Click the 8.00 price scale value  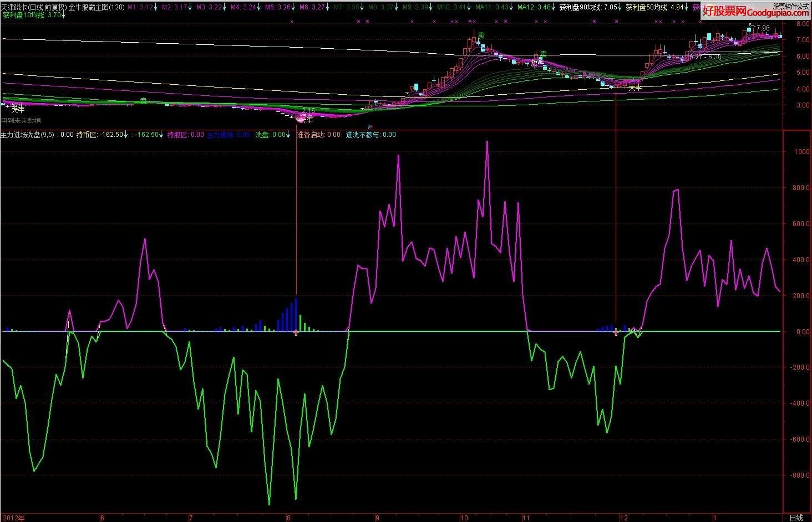coord(802,24)
